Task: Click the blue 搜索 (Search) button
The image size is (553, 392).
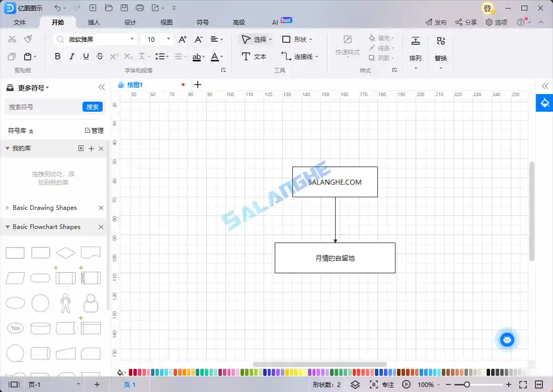Action: tap(93, 107)
